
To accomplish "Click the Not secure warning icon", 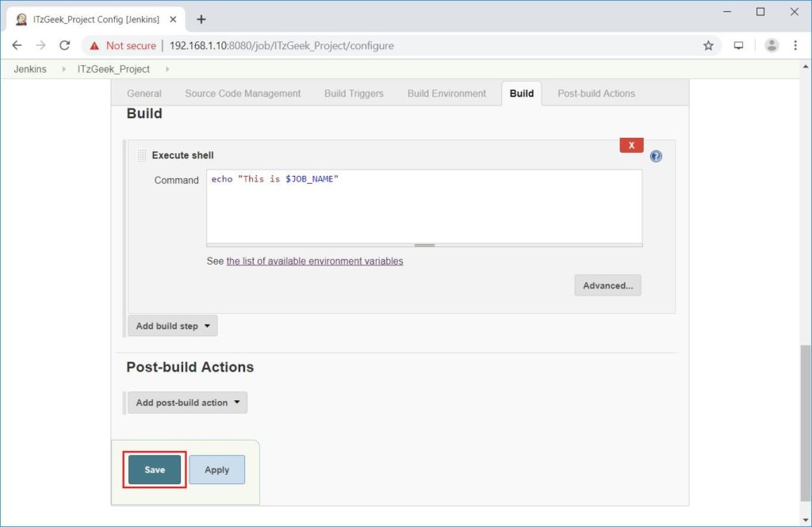I will pos(94,46).
